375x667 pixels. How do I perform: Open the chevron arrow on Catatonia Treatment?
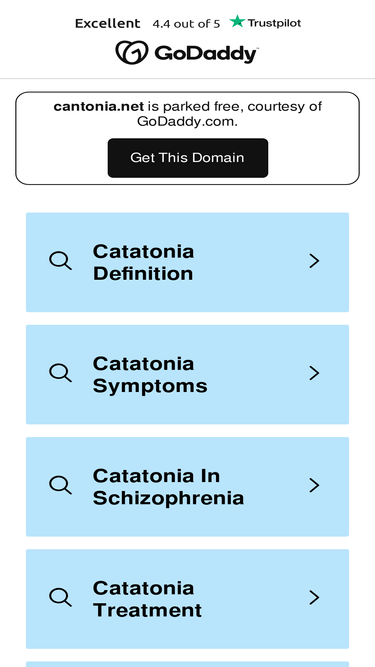(x=314, y=598)
